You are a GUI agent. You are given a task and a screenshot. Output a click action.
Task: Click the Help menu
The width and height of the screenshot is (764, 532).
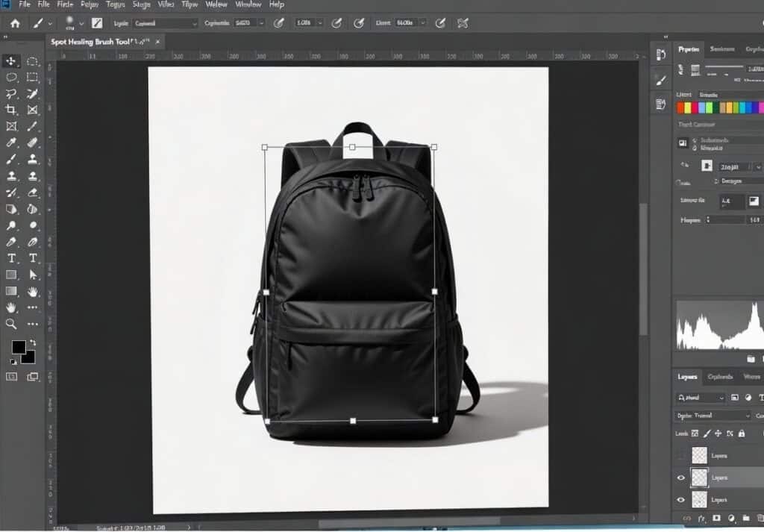click(x=275, y=4)
